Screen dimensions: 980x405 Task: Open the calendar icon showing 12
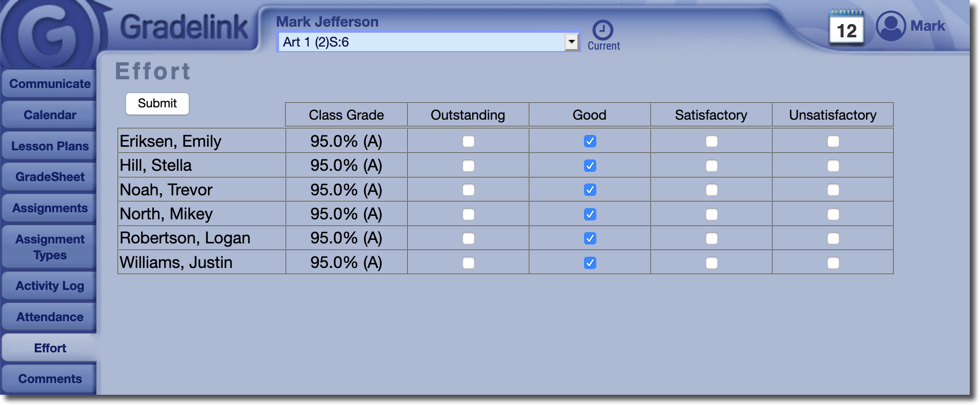846,29
